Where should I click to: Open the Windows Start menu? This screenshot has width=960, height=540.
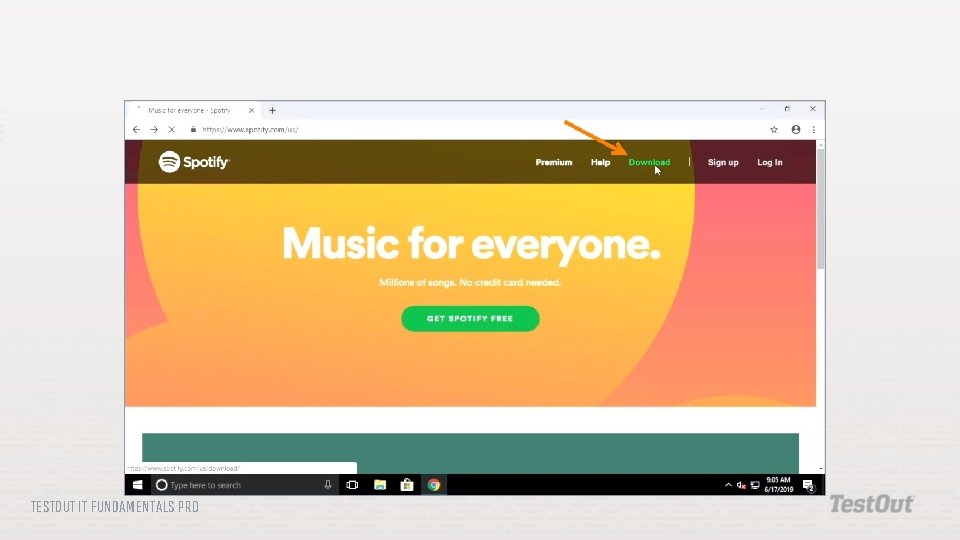[138, 485]
